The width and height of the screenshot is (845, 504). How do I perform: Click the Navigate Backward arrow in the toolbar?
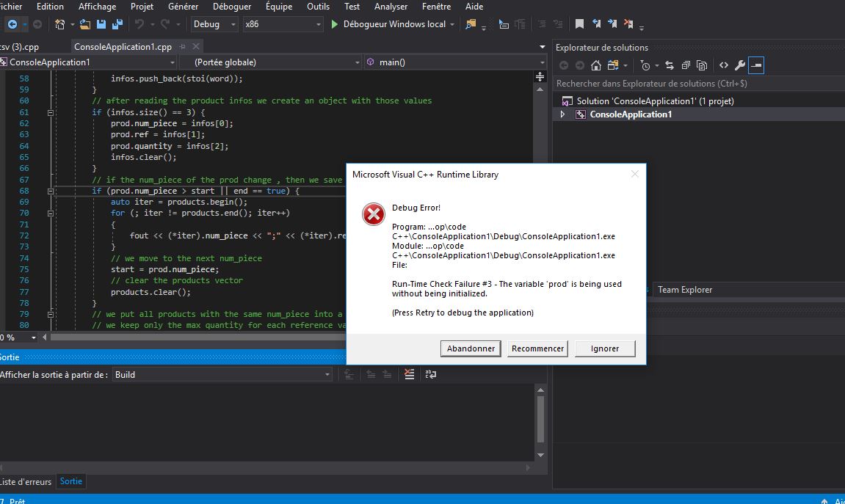(12, 24)
